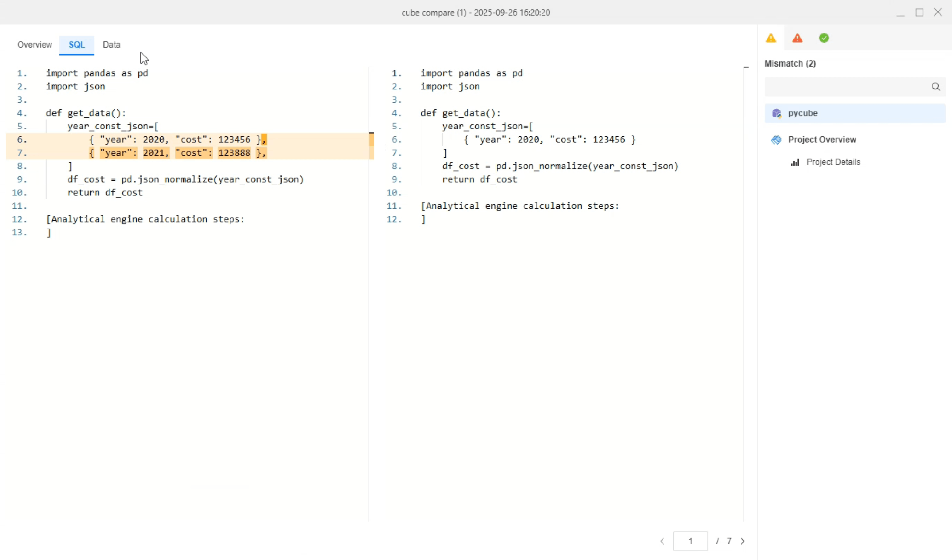952x560 pixels.
Task: Click orange diff marker in center gutter
Action: click(371, 140)
